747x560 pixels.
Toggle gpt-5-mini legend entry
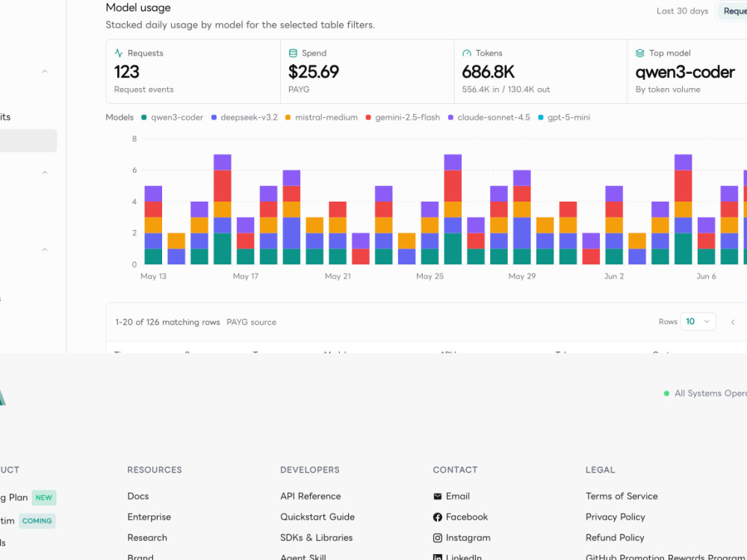(564, 117)
